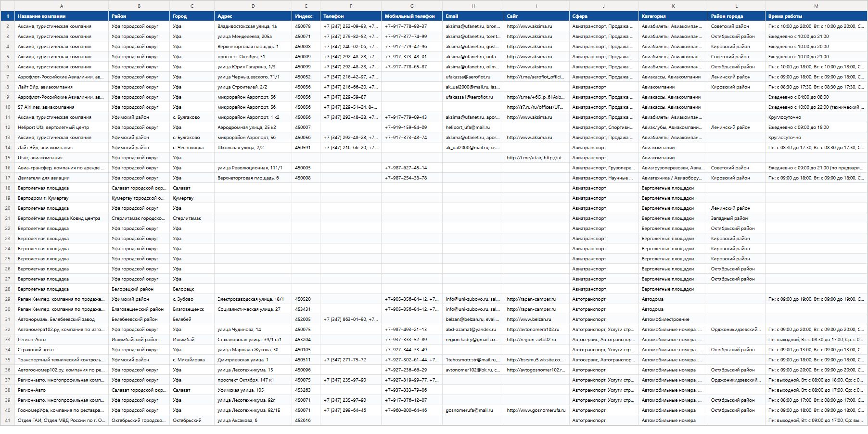
Task: Click the 'Адрес' header cell
Action: pyautogui.click(x=253, y=16)
